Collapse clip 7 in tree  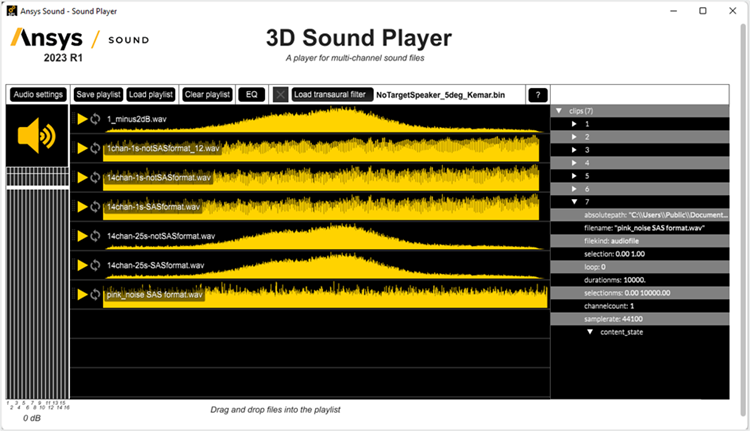574,202
